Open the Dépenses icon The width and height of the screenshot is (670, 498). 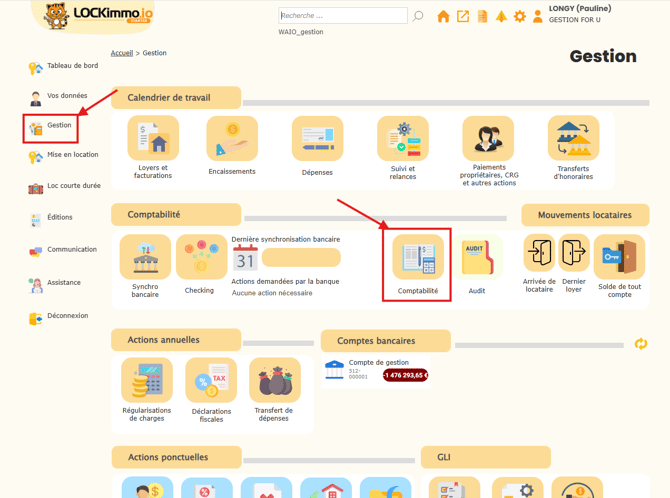pos(317,139)
